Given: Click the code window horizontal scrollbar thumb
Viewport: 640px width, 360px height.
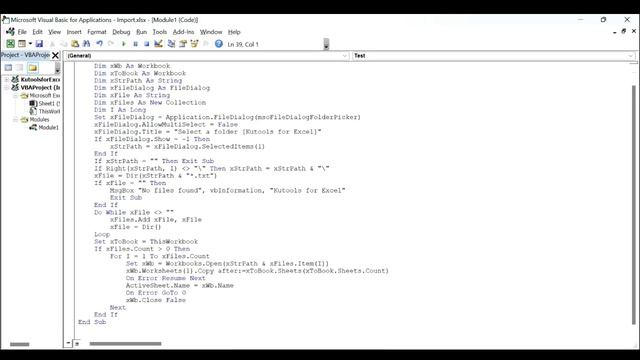Looking at the screenshot, I should point(125,344).
